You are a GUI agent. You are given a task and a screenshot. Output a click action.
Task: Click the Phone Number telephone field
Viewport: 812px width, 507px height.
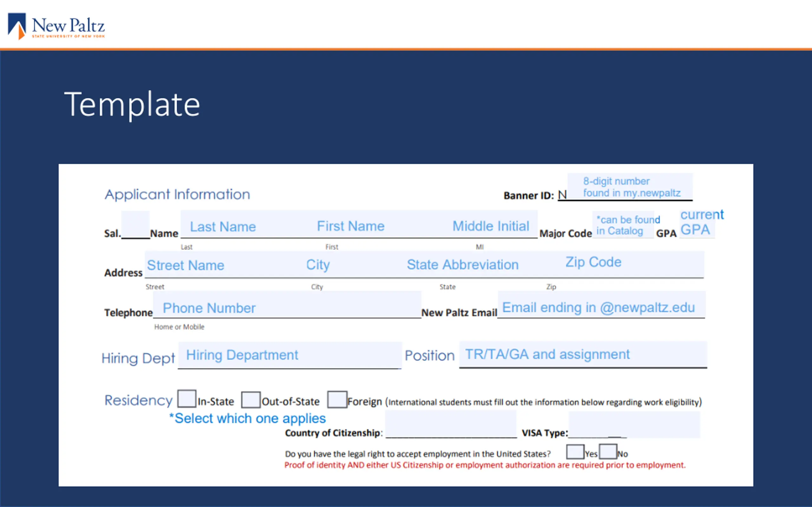(x=287, y=305)
